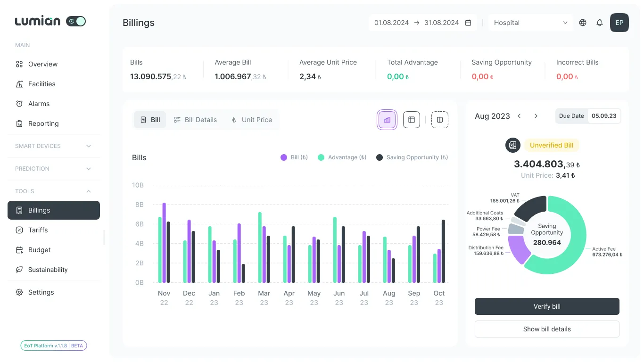Viewport: 644px width, 362px height.
Task: Click the Overview grid icon
Action: point(19,64)
